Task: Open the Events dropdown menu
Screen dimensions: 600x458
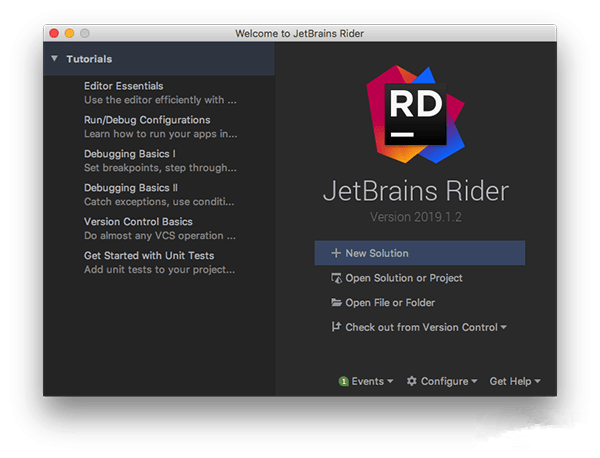Action: coord(372,381)
